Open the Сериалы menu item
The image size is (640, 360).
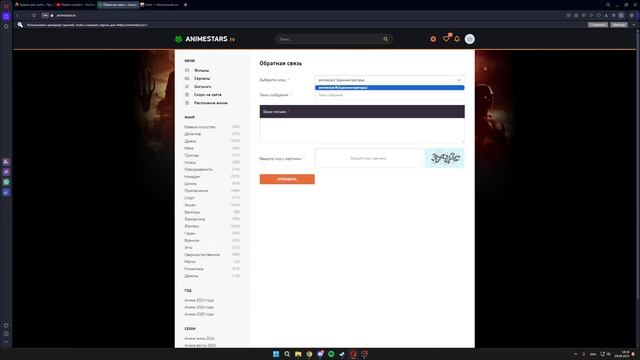tap(202, 78)
